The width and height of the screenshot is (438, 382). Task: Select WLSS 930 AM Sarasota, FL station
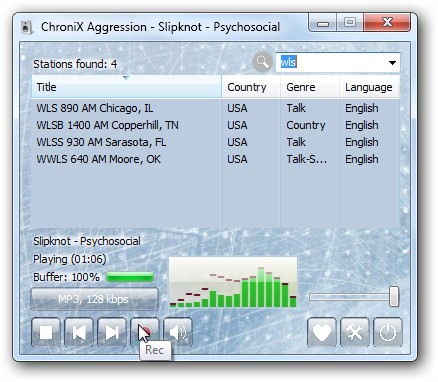pos(215,142)
